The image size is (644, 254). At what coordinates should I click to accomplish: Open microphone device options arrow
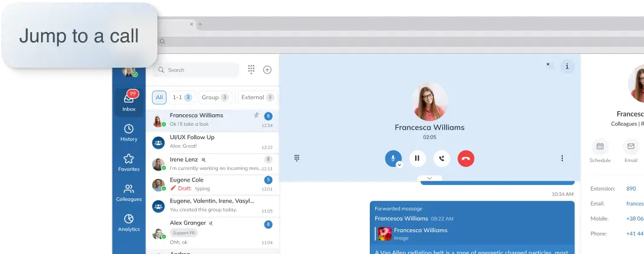(399, 164)
